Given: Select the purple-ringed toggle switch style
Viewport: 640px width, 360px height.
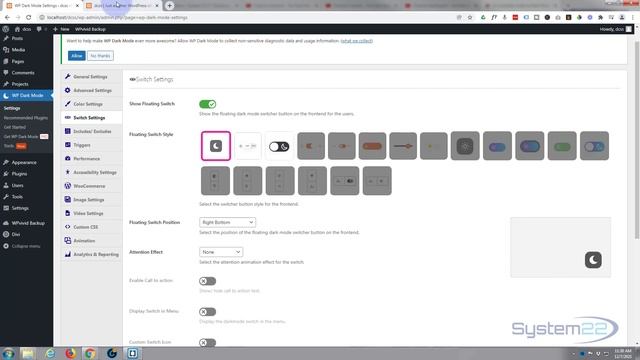Looking at the screenshot, I should (x=529, y=146).
